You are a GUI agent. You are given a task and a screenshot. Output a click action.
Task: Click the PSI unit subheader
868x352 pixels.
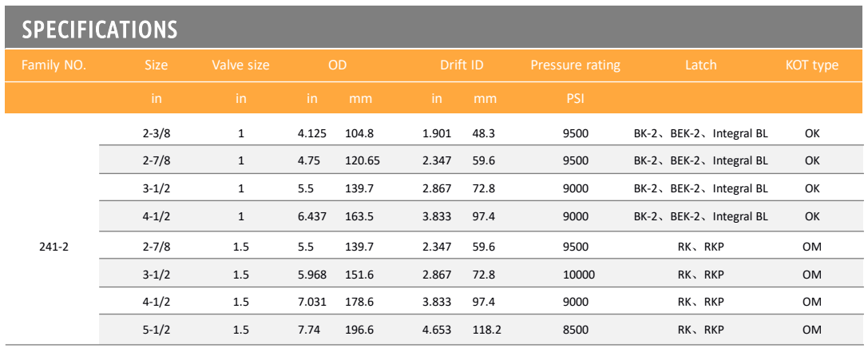pos(575,99)
